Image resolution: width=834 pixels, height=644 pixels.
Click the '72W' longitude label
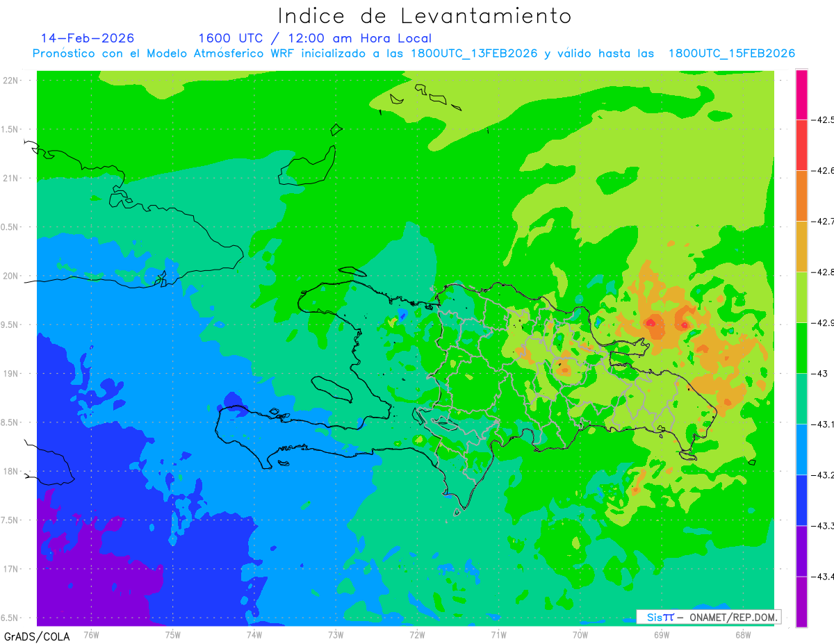(417, 635)
